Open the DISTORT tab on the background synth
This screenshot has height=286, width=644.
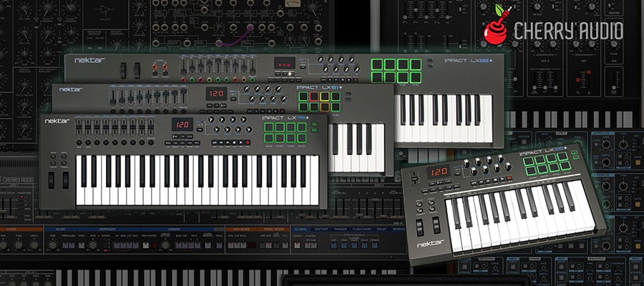click(x=321, y=230)
